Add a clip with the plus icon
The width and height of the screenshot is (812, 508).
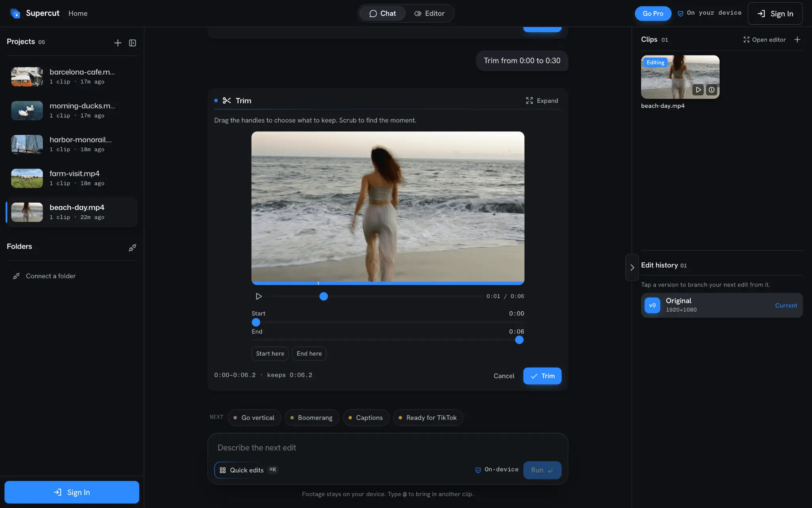pyautogui.click(x=797, y=40)
